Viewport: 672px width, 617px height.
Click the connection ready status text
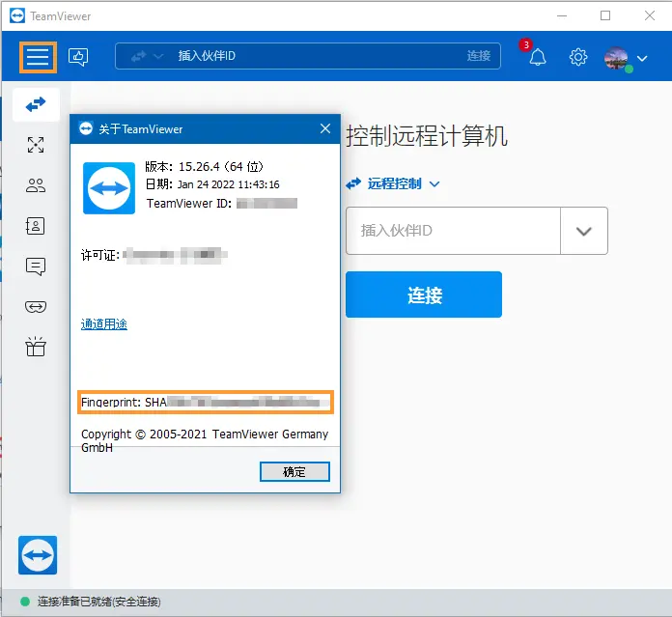[99, 602]
